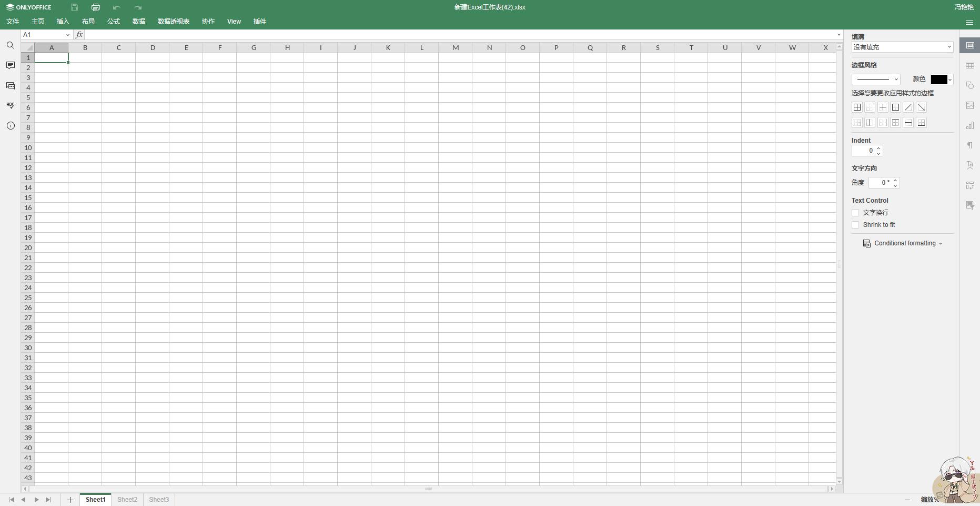Open the About info icon in left sidebar
The image size is (980, 506).
click(x=11, y=126)
